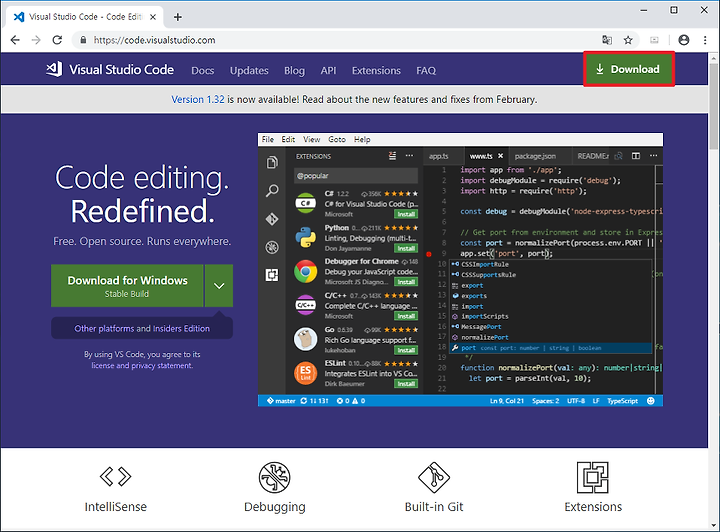The height and width of the screenshot is (532, 720).
Task: Click the Debugger for Chrome logo
Action: [x=305, y=271]
